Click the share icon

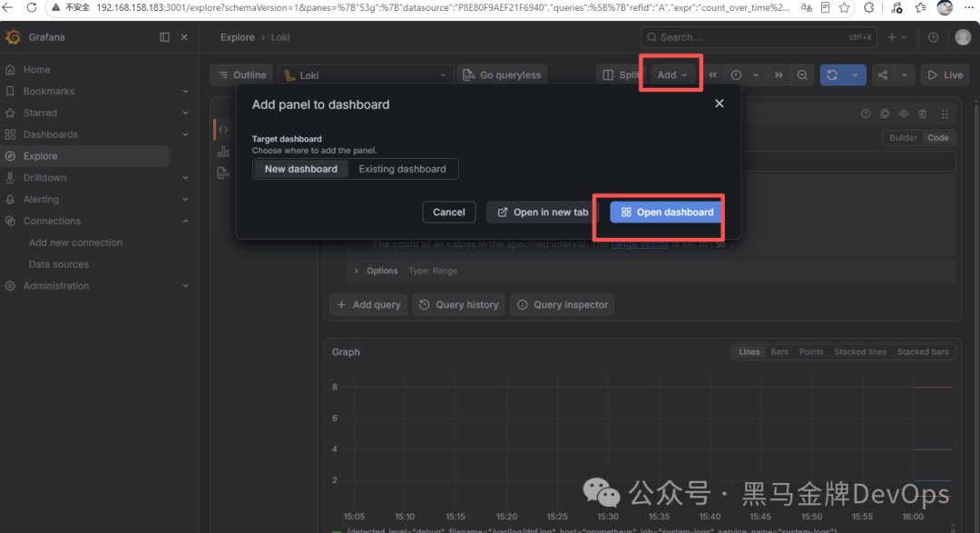point(883,75)
